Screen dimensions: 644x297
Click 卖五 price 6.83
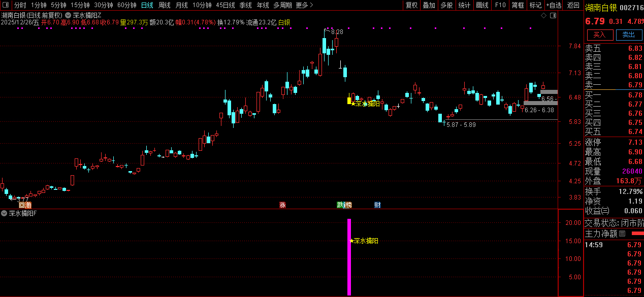click(635, 49)
